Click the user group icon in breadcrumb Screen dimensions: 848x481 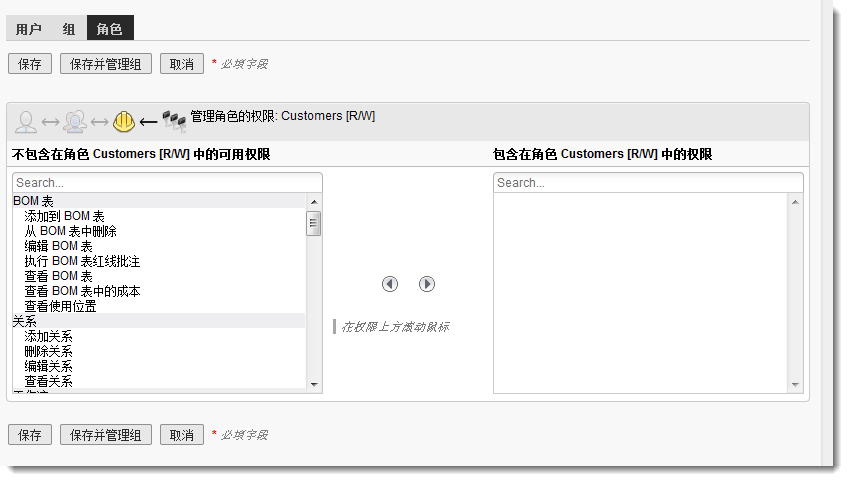[75, 122]
